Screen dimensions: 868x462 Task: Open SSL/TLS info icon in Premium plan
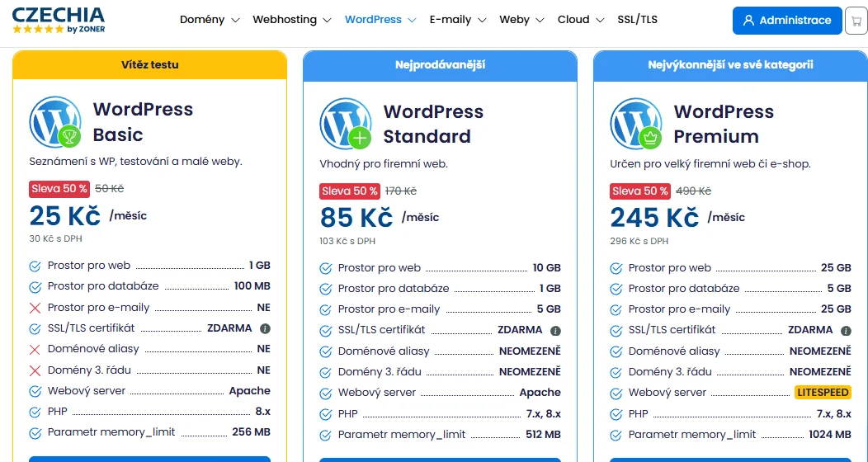click(846, 331)
